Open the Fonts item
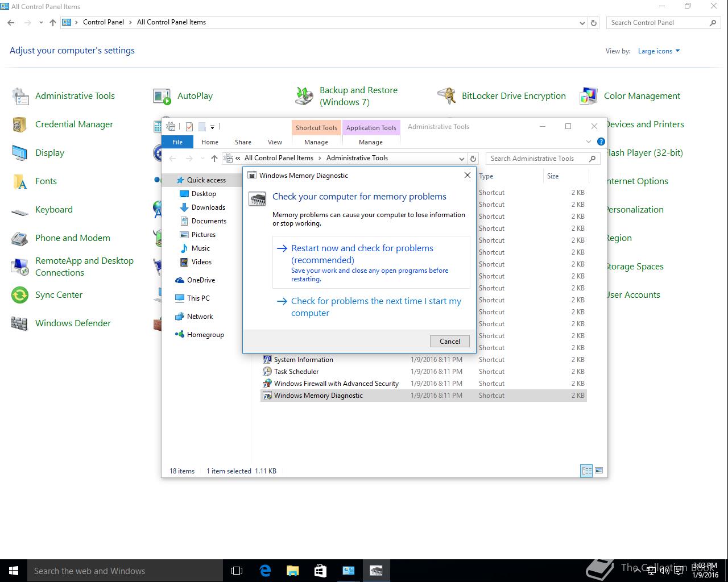 coord(34,181)
